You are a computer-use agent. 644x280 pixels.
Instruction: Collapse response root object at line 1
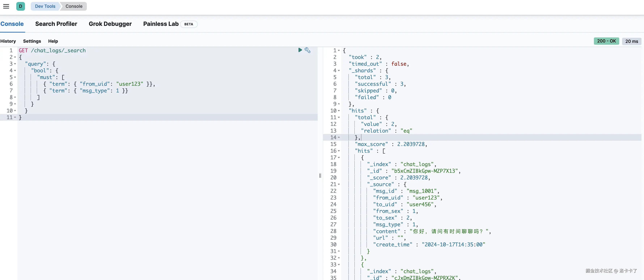(339, 50)
